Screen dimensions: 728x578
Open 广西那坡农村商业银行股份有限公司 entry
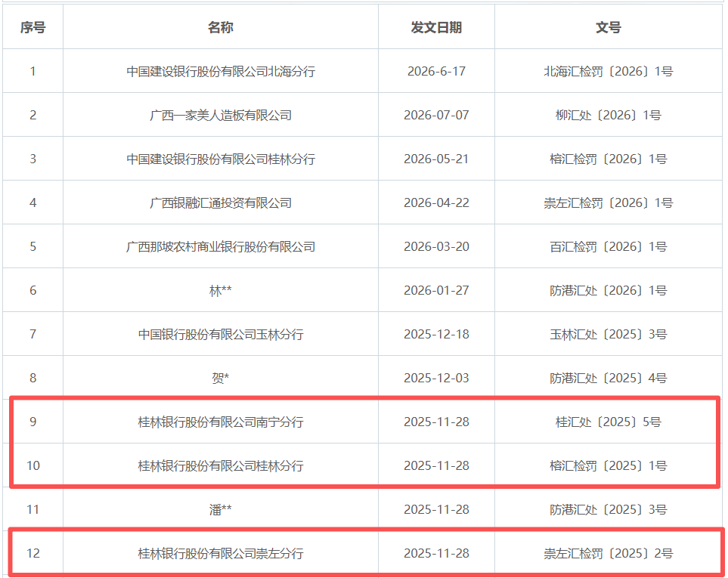point(221,246)
